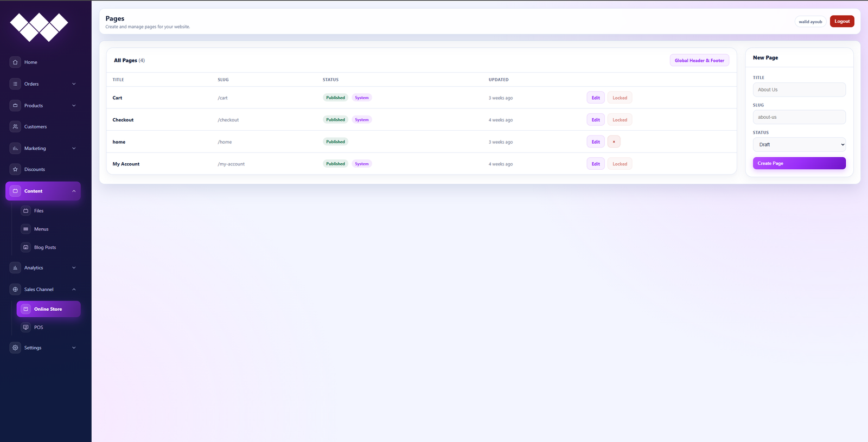The height and width of the screenshot is (442, 868).
Task: Open Global Header & Footer
Action: coord(699,61)
